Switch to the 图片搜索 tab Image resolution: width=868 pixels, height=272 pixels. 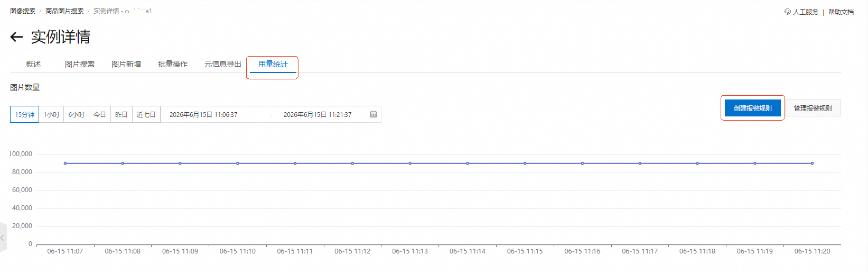pos(80,64)
